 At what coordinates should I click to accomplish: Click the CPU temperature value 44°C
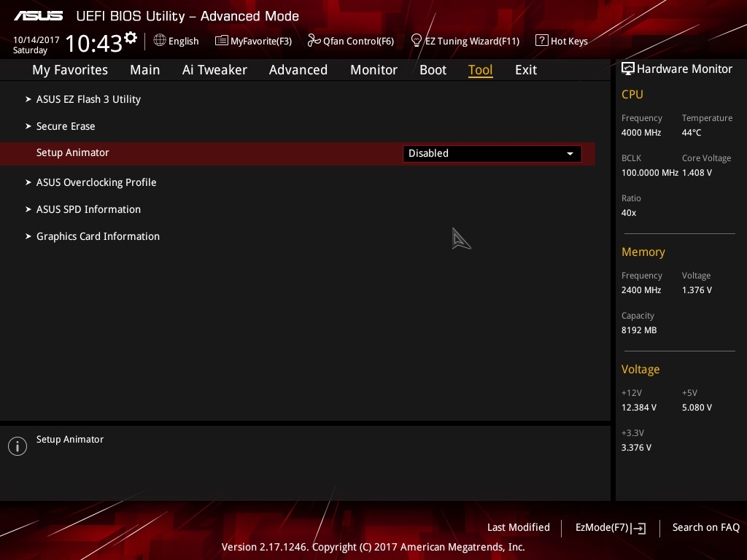[x=692, y=133]
